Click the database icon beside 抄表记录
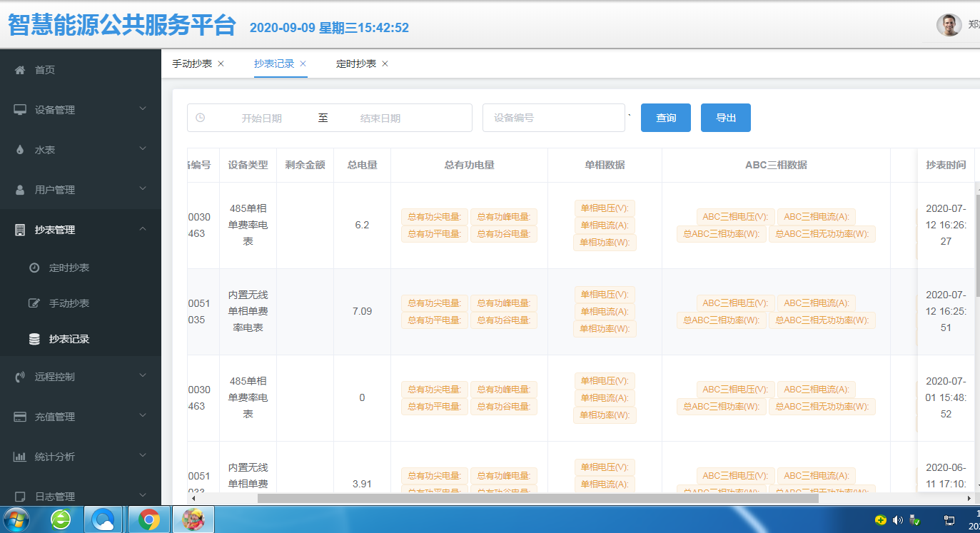 (34, 340)
